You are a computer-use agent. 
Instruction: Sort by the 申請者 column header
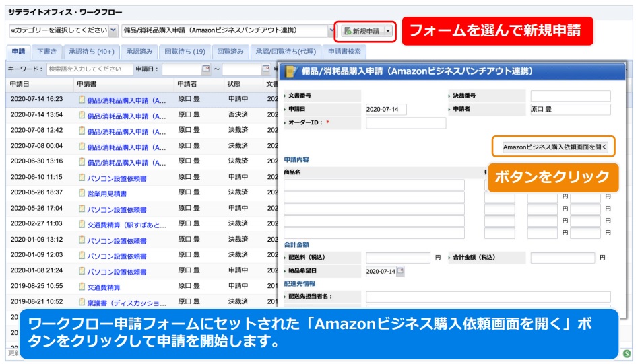point(199,84)
